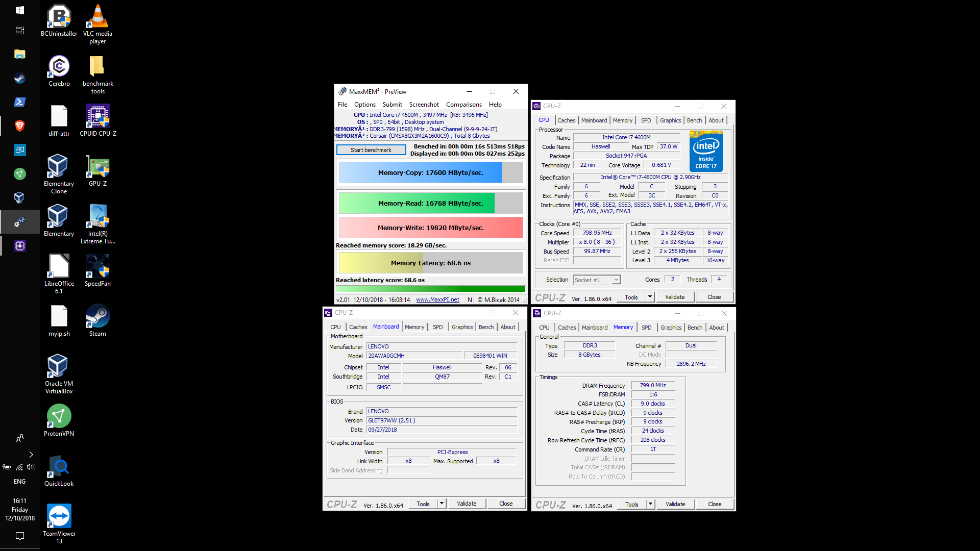Click the 16:11 Friday clock in the taskbar
Viewport: 980px width, 551px height.
[x=19, y=509]
